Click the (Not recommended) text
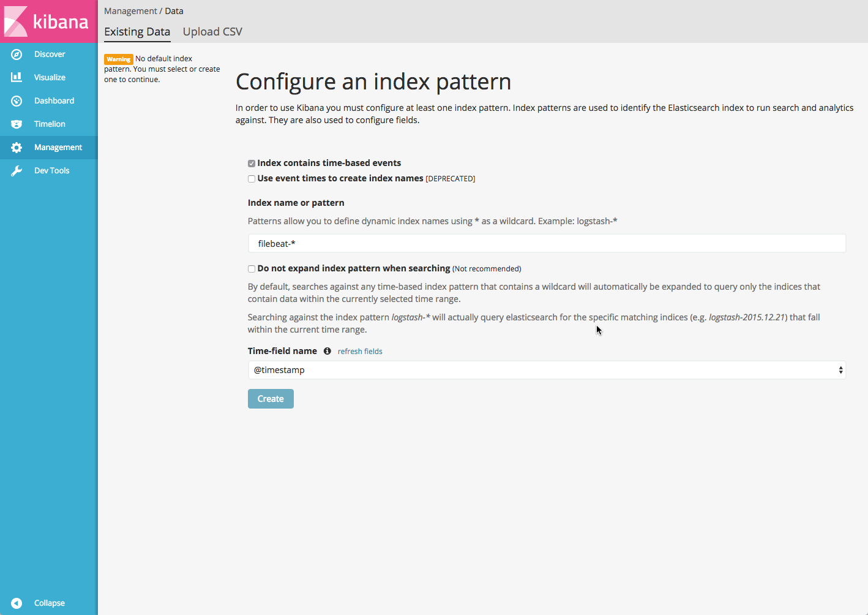The image size is (868, 615). point(487,269)
